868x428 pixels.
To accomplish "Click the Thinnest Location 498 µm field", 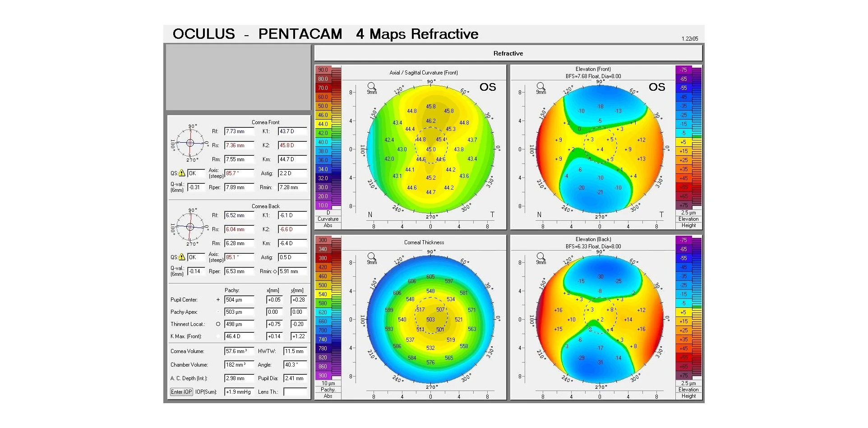I will tap(240, 324).
